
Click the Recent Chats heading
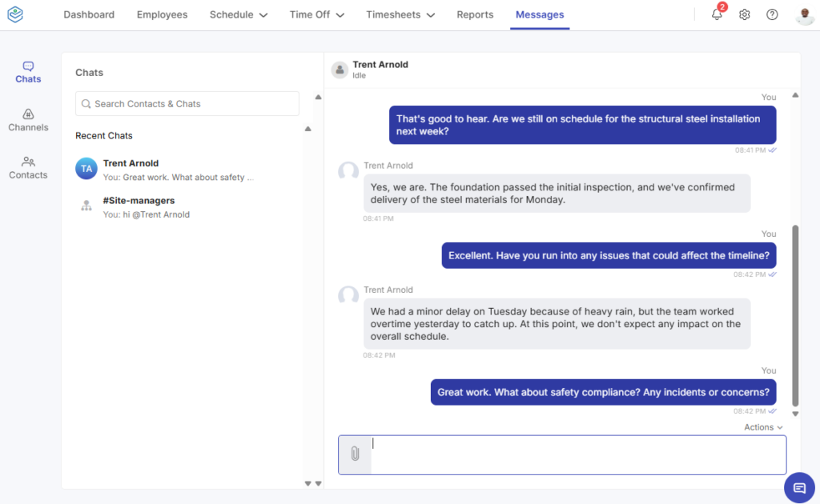(103, 136)
